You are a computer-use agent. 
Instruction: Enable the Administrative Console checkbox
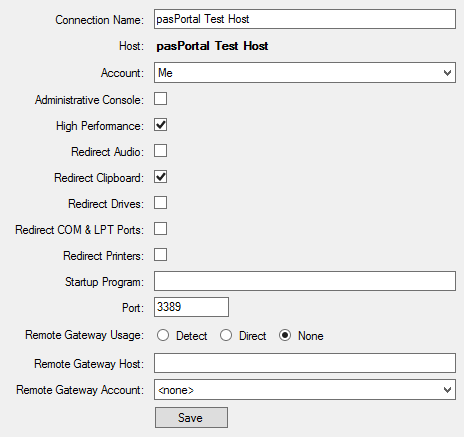pyautogui.click(x=160, y=99)
